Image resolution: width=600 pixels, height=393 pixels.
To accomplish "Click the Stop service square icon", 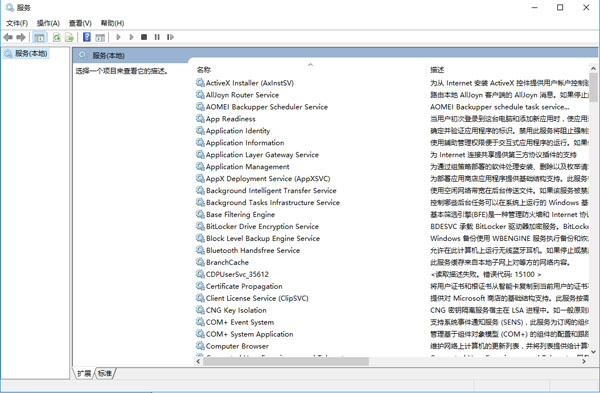I will 144,37.
